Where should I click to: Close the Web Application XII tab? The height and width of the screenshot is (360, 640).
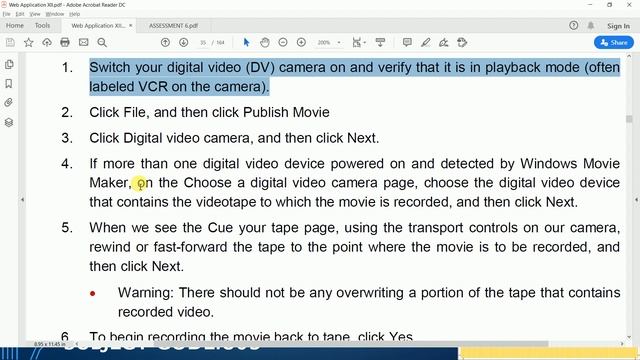tap(131, 26)
